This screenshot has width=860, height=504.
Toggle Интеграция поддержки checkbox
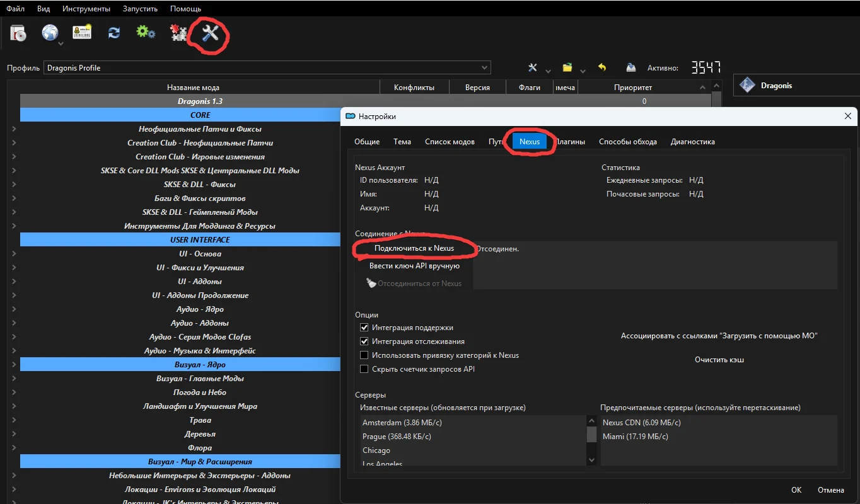point(364,328)
